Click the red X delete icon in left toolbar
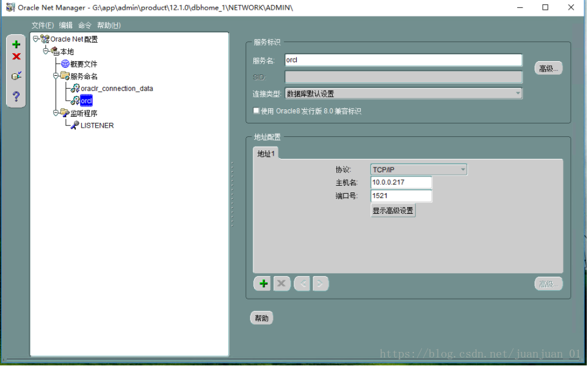Image resolution: width=588 pixels, height=366 pixels. (x=16, y=57)
